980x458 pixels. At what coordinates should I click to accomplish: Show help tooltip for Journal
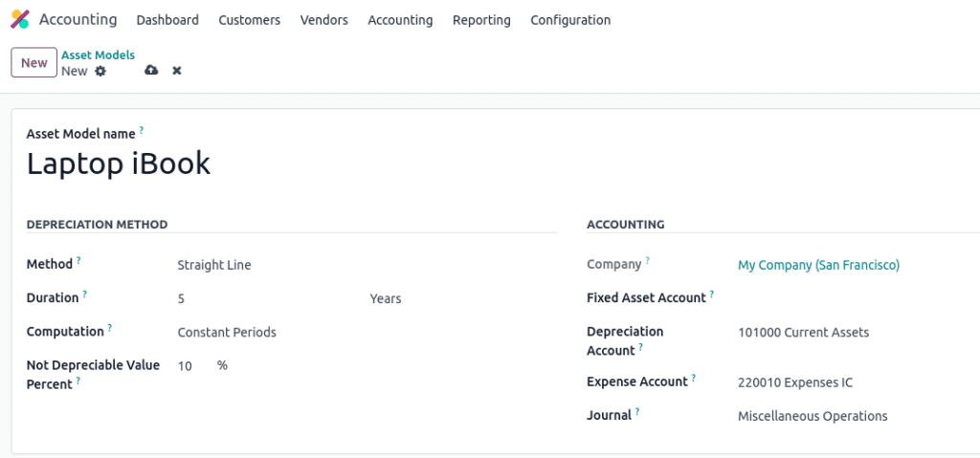pyautogui.click(x=637, y=411)
